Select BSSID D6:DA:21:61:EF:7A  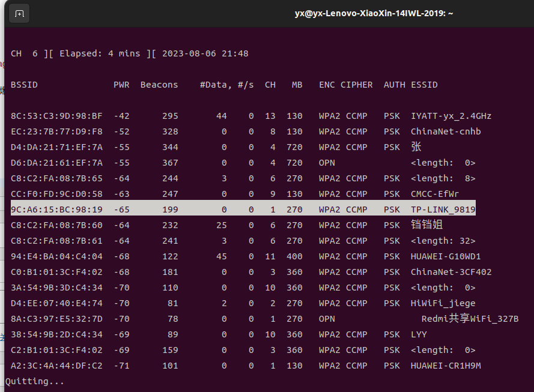56,163
